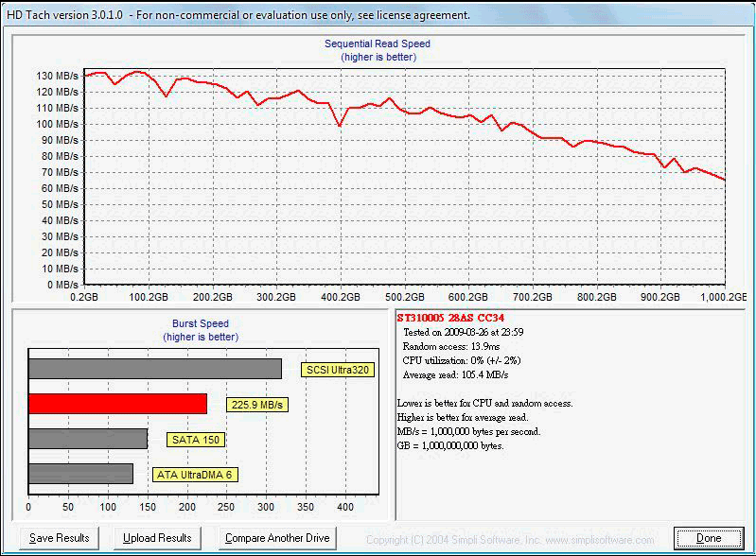Click the Sequential Read Speed chart title
The height and width of the screenshot is (556, 756).
[378, 44]
